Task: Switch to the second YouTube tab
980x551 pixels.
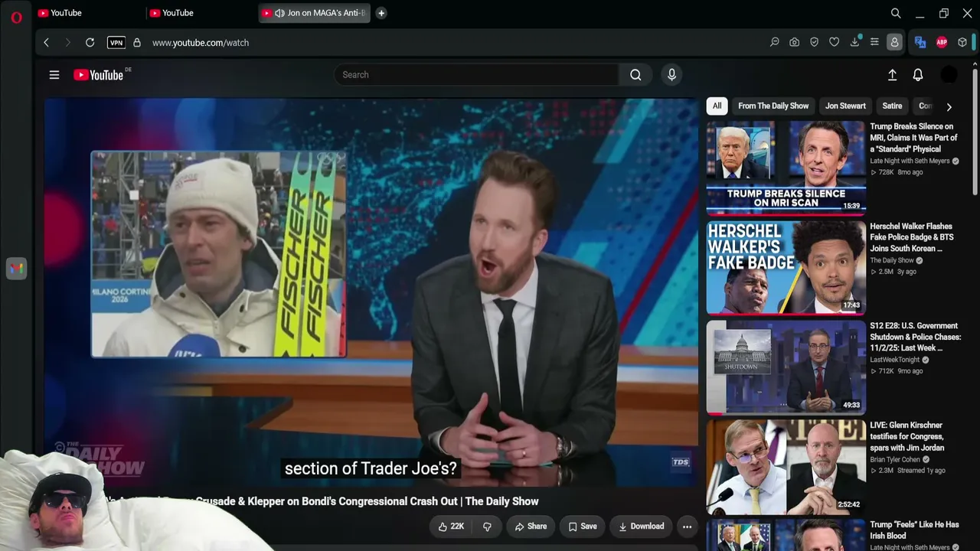Action: (199, 13)
